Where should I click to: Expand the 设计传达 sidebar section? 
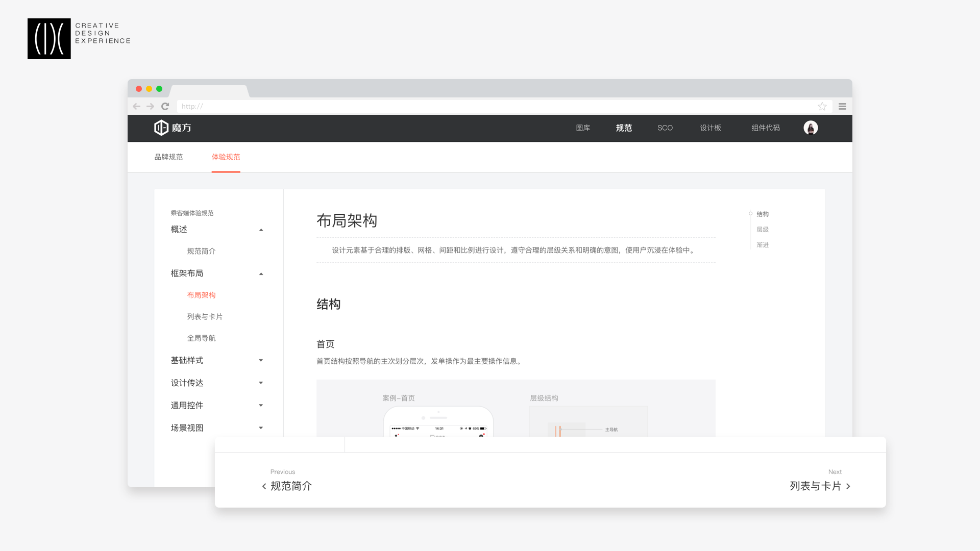[x=261, y=383]
